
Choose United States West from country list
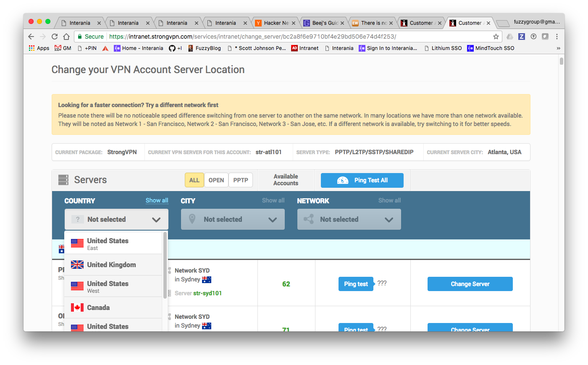[x=113, y=286]
